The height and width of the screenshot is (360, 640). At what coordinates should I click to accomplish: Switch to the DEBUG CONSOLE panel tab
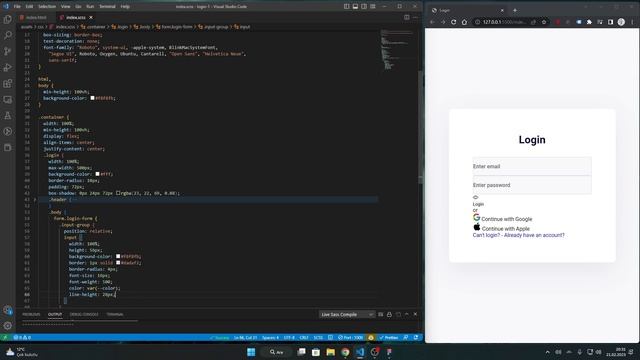click(84, 314)
